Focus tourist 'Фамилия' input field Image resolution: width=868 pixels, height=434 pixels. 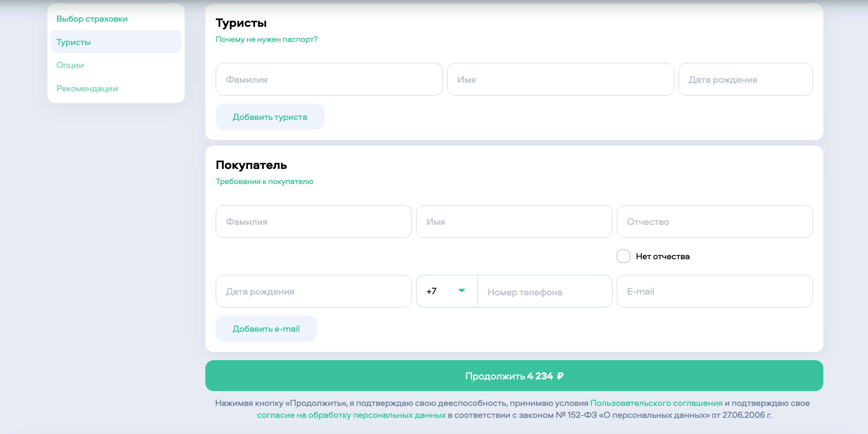click(x=329, y=80)
